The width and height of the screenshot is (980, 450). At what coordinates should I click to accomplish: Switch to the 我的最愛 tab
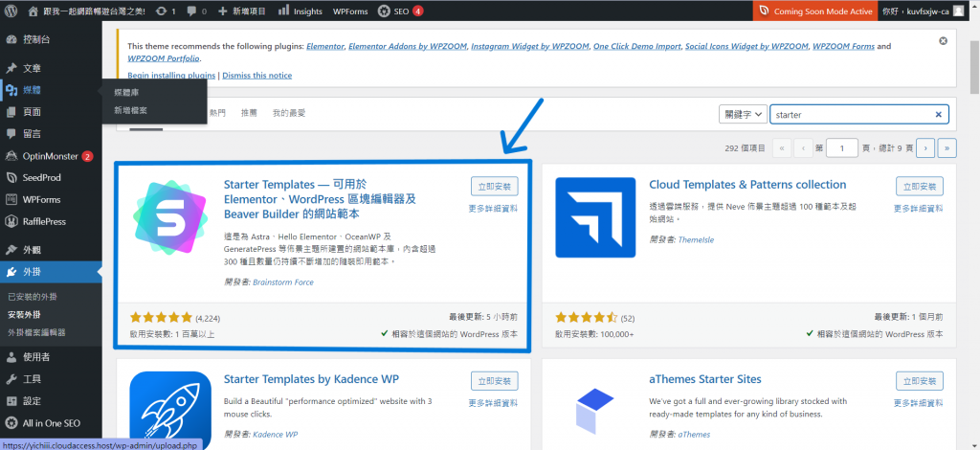pyautogui.click(x=289, y=113)
